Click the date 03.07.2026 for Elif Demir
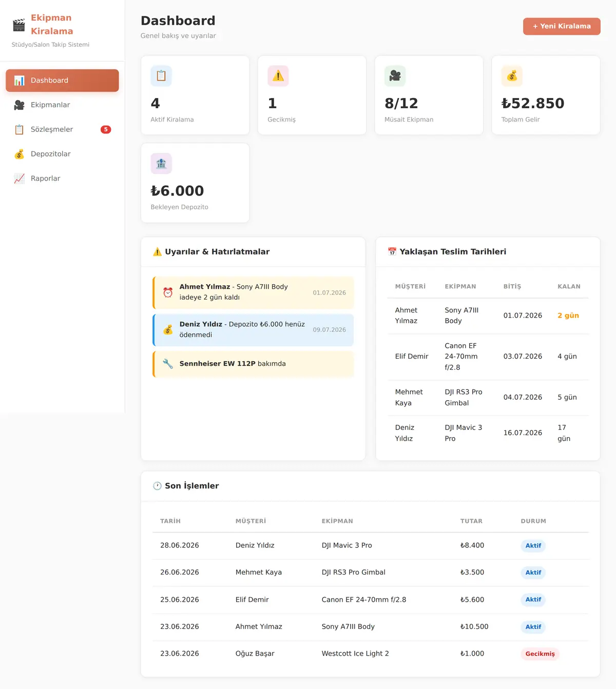 pos(523,357)
